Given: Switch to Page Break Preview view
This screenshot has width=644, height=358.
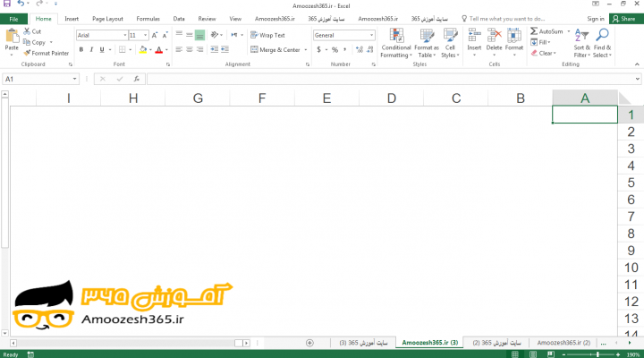Looking at the screenshot, I should click(x=551, y=354).
